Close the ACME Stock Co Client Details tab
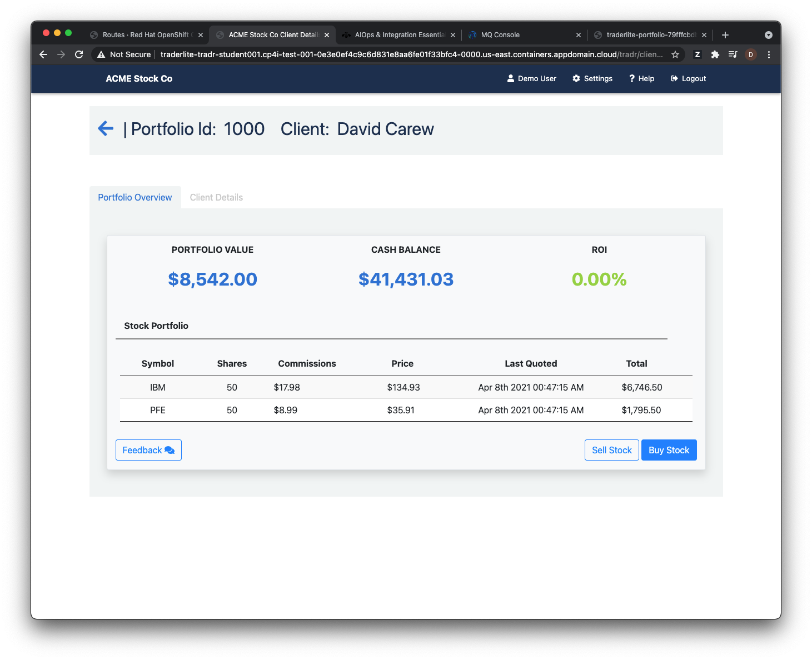 pyautogui.click(x=327, y=35)
